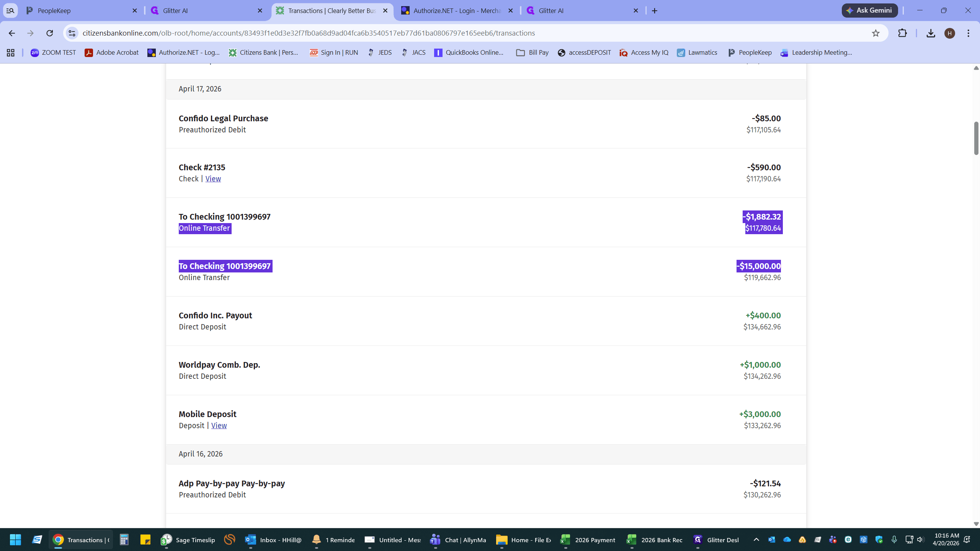Click the Confido Inc. Payout transaction
980x551 pixels.
486,321
